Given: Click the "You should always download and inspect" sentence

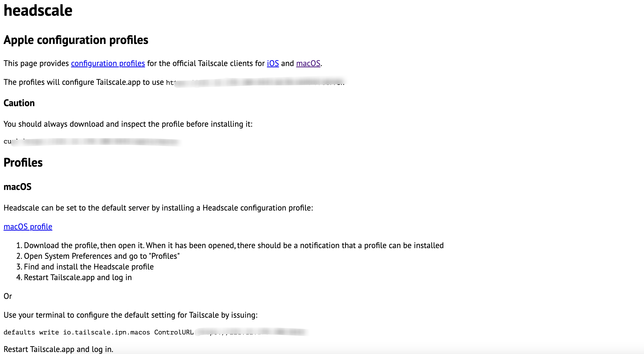Looking at the screenshot, I should (128, 124).
